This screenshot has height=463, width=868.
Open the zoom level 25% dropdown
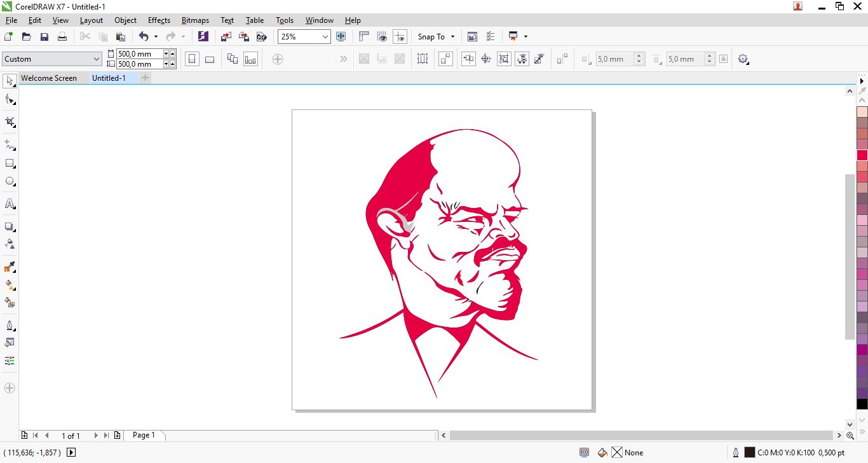(325, 37)
